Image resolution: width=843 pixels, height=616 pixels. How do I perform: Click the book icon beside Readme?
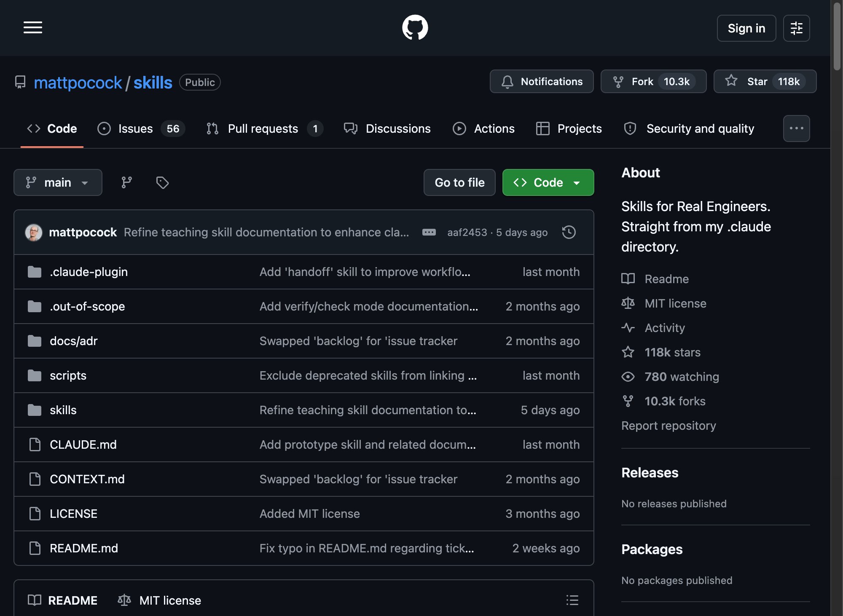point(628,279)
